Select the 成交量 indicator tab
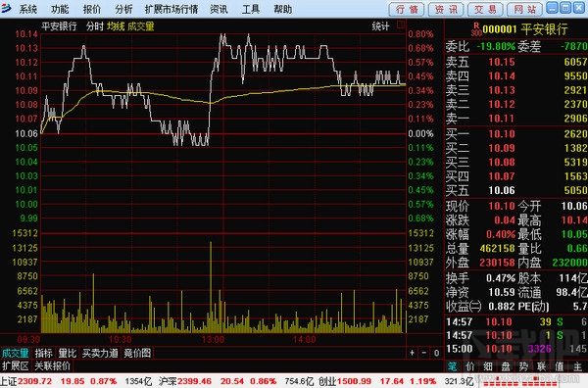The width and height of the screenshot is (588, 388). pyautogui.click(x=16, y=353)
